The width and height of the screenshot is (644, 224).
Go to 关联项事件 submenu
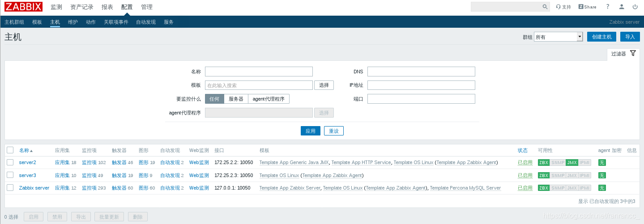pos(116,22)
